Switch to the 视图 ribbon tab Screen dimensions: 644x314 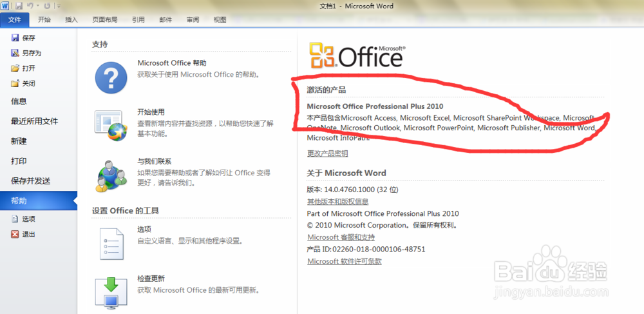pos(220,19)
